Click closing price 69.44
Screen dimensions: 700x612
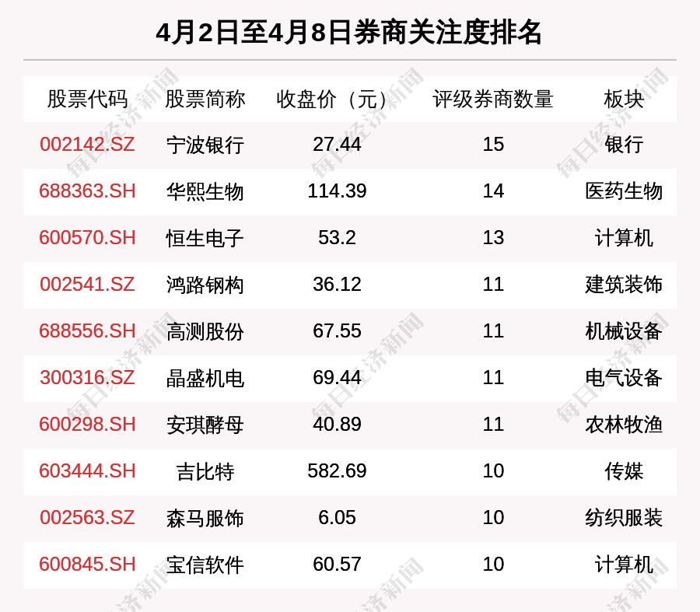click(x=337, y=378)
